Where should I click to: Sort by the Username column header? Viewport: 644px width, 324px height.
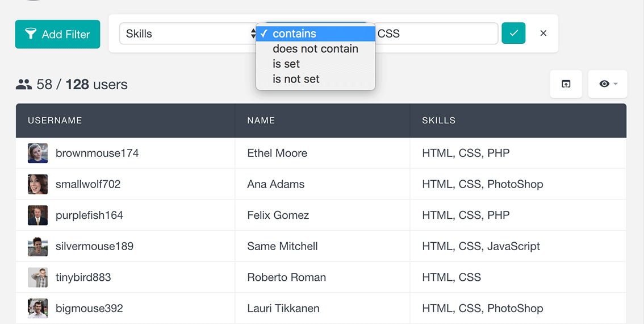55,121
